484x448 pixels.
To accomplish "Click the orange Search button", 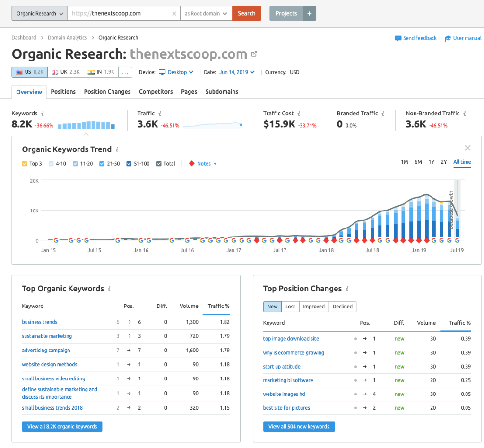I will pyautogui.click(x=247, y=13).
